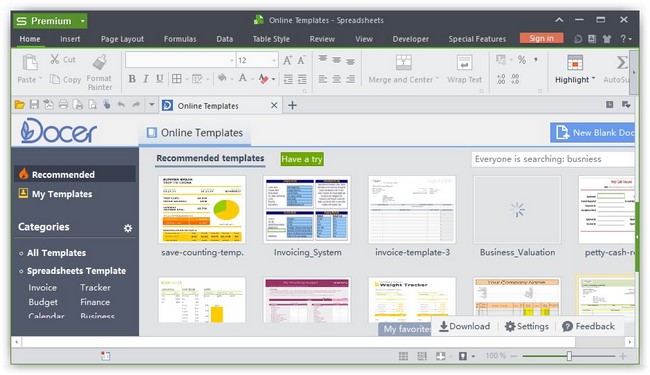Collapse the ribbon with up chevron
650x375 pixels.
tap(559, 20)
